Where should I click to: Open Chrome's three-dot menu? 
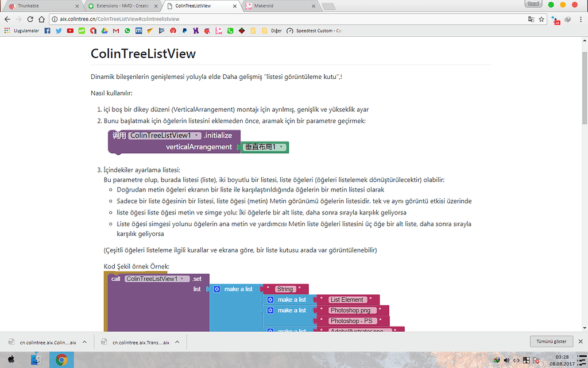pos(581,19)
